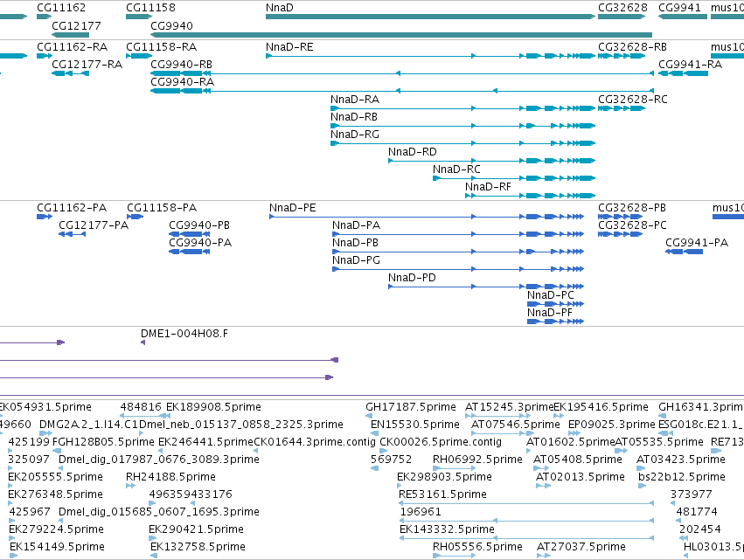The width and height of the screenshot is (744, 560).
Task: Select EST EN15530.5prime
Action: (x=415, y=425)
